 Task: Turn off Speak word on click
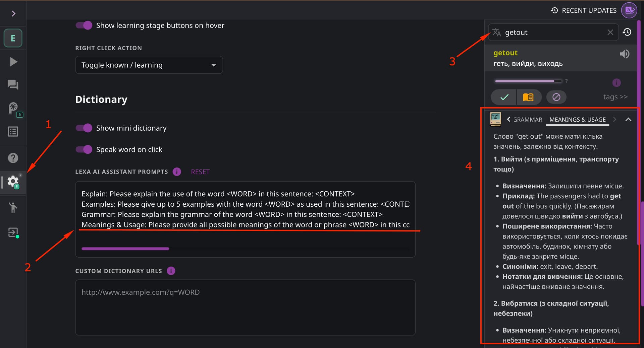(x=84, y=149)
